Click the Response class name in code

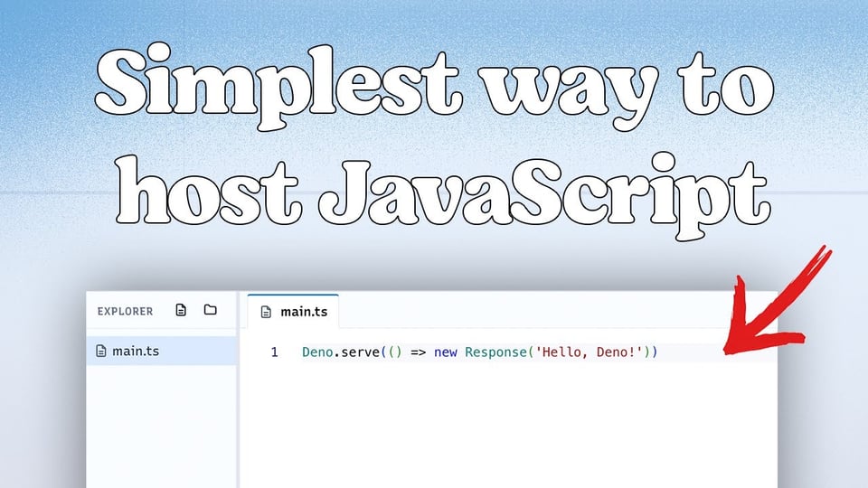[x=495, y=352]
